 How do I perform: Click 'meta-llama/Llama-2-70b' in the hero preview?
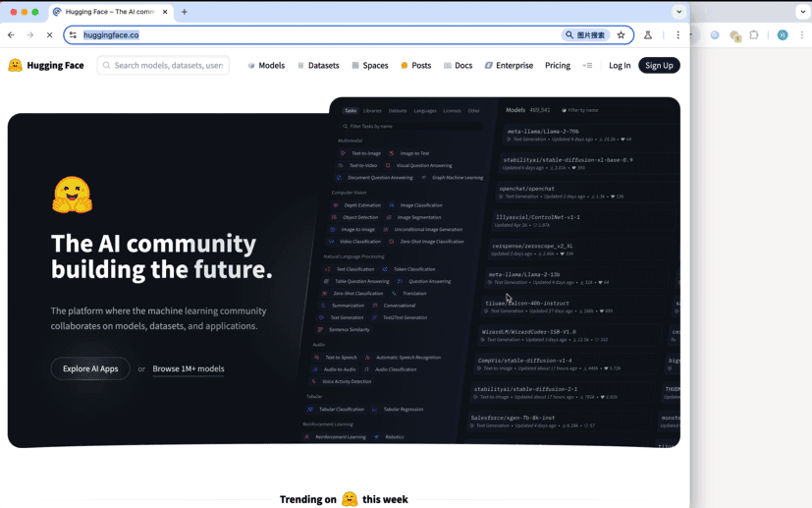click(543, 132)
